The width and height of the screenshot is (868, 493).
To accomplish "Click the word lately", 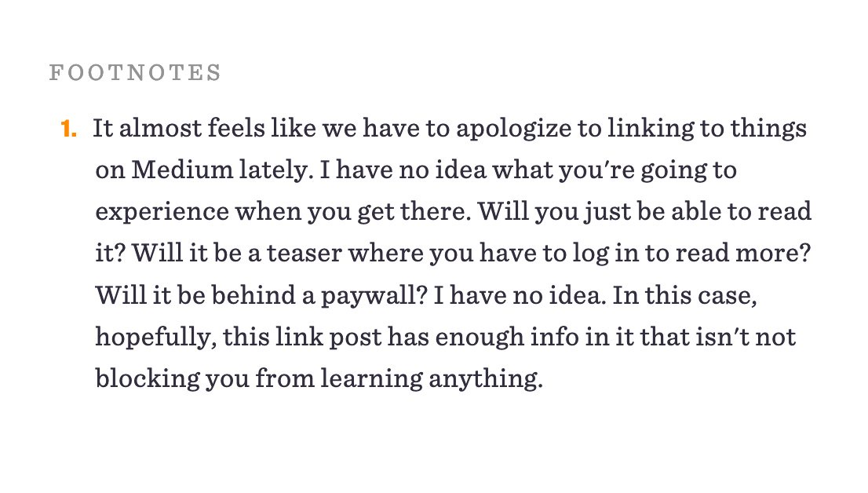I will (x=275, y=170).
